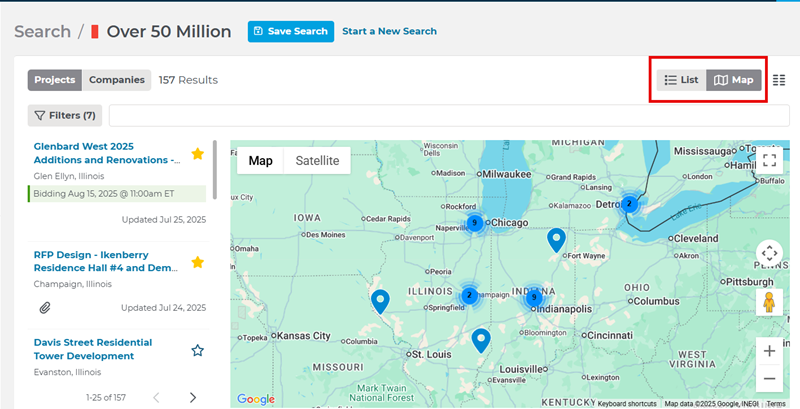Select the Street View pegman

[x=769, y=302]
